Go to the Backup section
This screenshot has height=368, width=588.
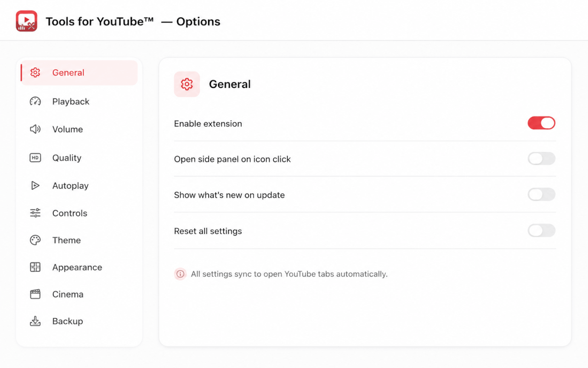(79, 321)
